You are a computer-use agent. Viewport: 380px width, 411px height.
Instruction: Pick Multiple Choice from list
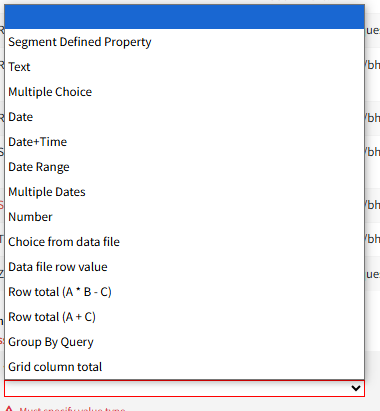coord(184,92)
